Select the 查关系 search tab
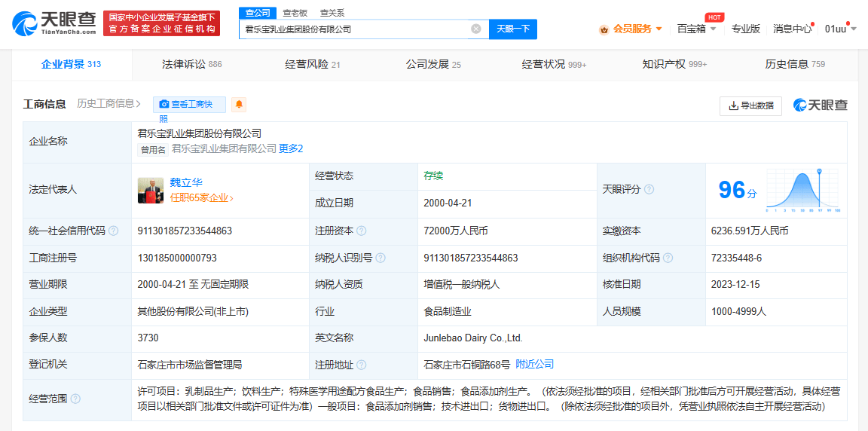868x431 pixels. point(332,13)
